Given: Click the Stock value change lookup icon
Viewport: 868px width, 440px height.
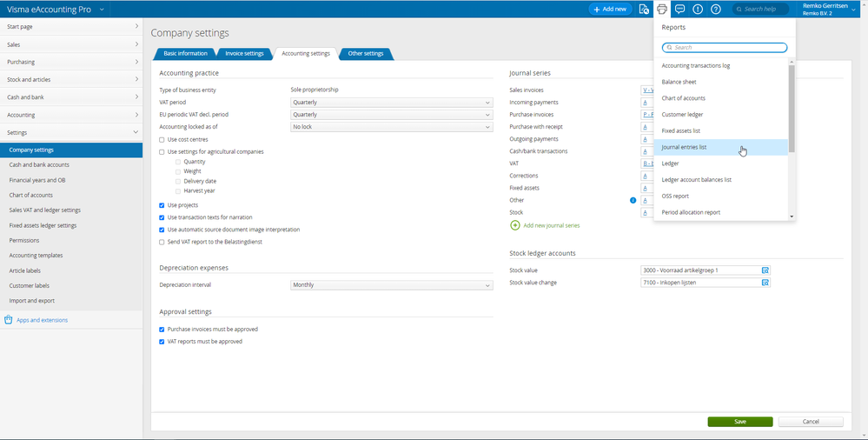Looking at the screenshot, I should (765, 283).
